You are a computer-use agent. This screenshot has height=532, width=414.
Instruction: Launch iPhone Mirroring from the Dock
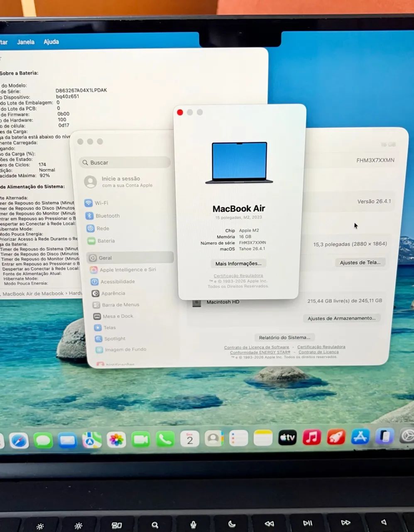pyautogui.click(x=385, y=436)
